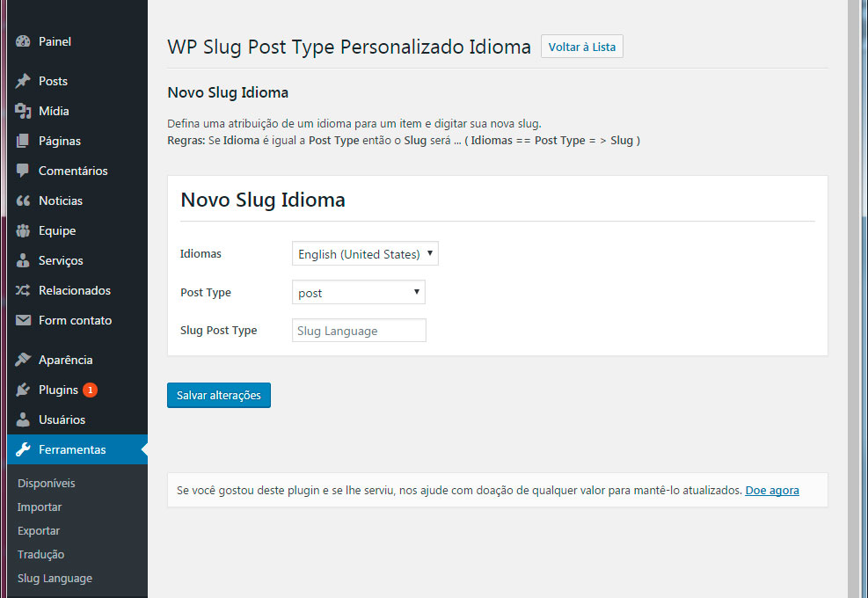The image size is (868, 598).
Task: Click the Voltar à Lista button
Action: click(581, 47)
